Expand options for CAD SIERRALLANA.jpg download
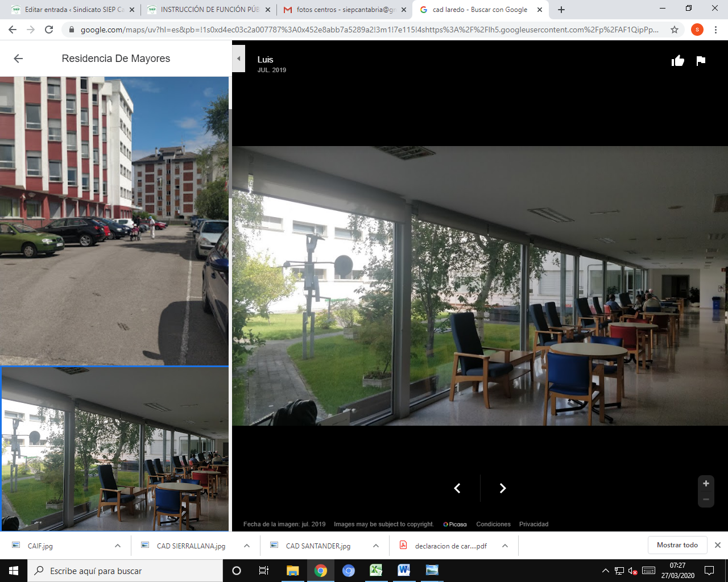This screenshot has width=728, height=582. coord(247,546)
